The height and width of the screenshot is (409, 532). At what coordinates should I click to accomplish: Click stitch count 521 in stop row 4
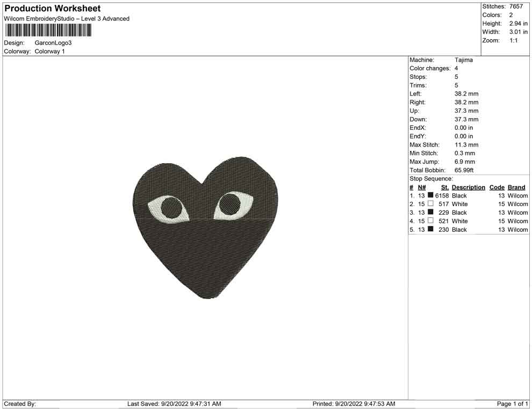pos(444,221)
